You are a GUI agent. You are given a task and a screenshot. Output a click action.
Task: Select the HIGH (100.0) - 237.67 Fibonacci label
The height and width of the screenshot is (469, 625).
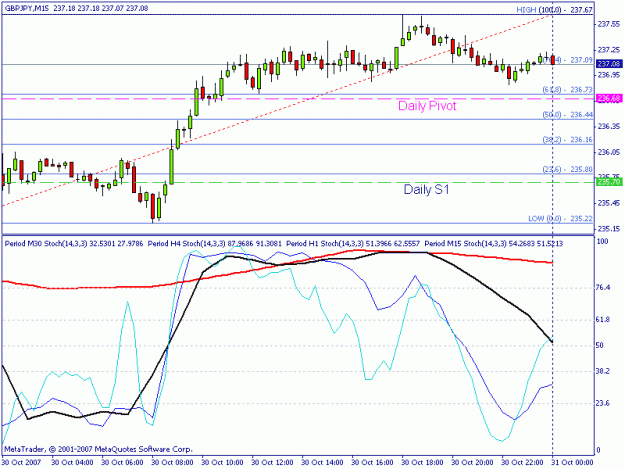click(554, 10)
